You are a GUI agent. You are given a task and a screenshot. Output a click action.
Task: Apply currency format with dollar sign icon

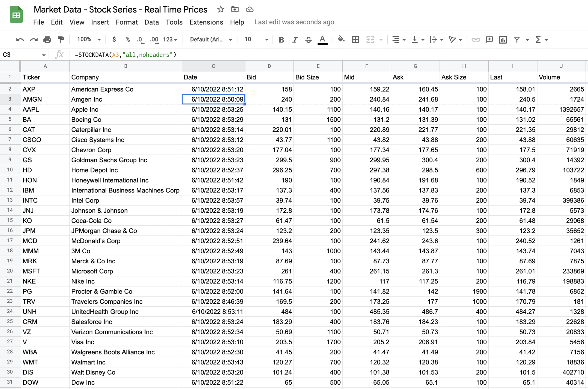click(x=114, y=39)
